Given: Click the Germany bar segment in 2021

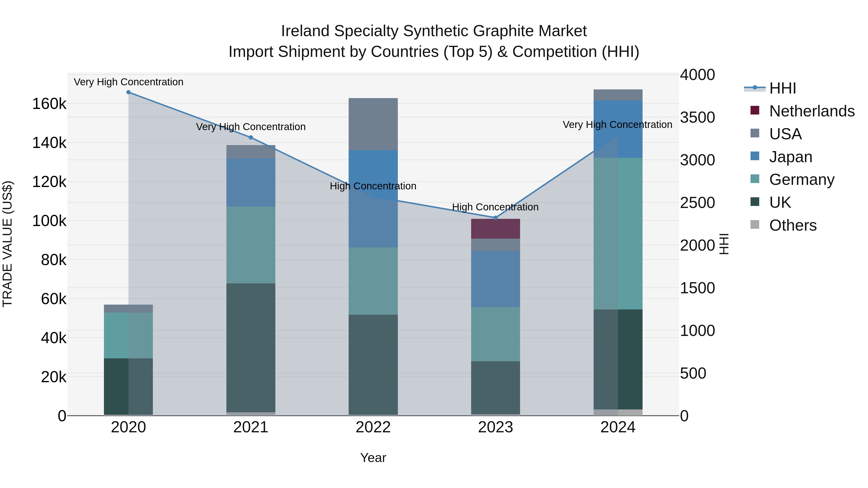Looking at the screenshot, I should [x=251, y=245].
